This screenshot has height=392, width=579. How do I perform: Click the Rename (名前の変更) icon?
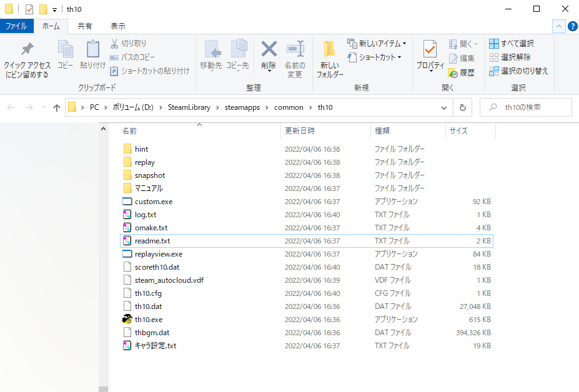tap(295, 50)
